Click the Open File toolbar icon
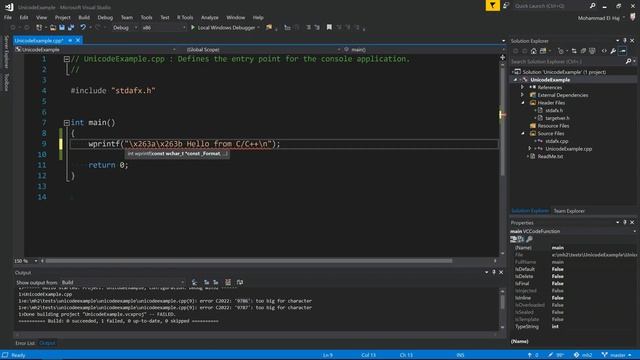Image resolution: width=640 pixels, height=360 pixels. [53, 28]
